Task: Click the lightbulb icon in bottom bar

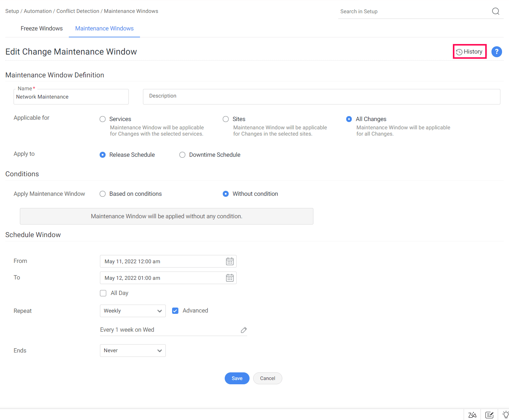Action: pyautogui.click(x=505, y=415)
